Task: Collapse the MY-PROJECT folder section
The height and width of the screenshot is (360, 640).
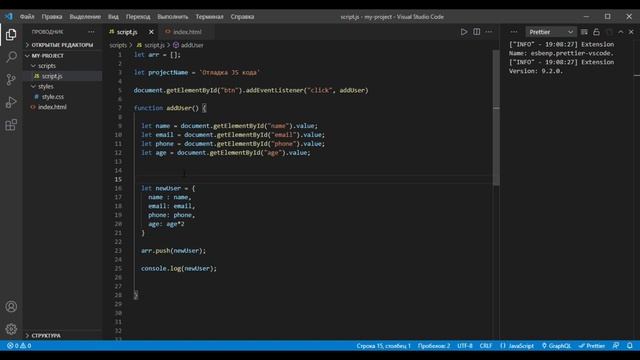Action: [x=62, y=56]
